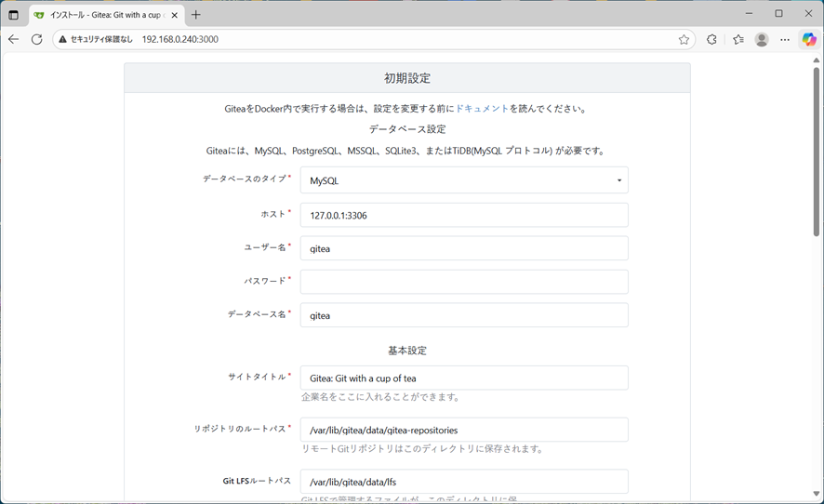Open the browser extensions menu
Viewport: 824px width, 504px height.
[711, 39]
